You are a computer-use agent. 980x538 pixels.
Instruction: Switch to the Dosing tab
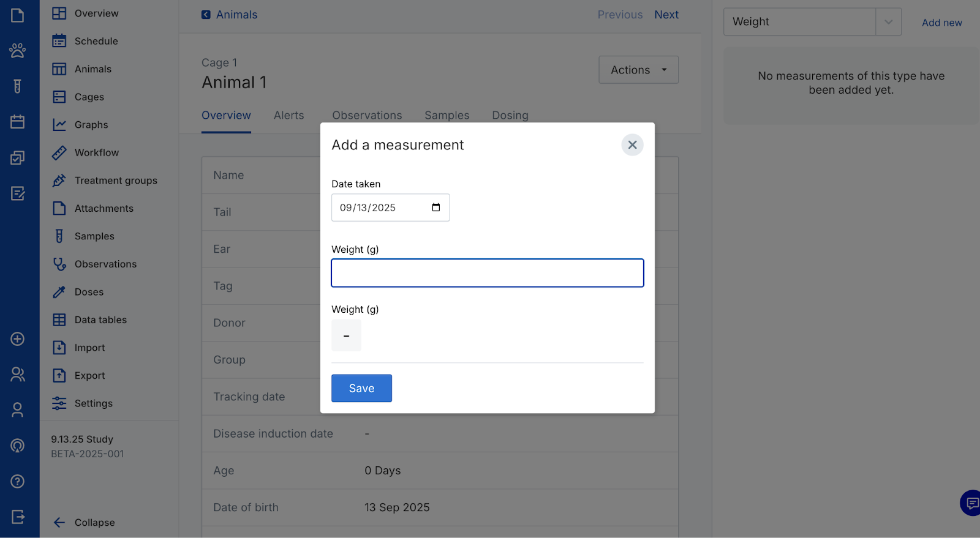tap(510, 115)
